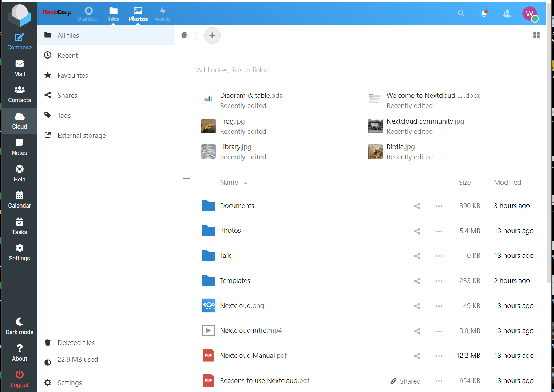Open the Calendar app
Image resolution: width=554 pixels, height=392 pixels.
pos(20,200)
